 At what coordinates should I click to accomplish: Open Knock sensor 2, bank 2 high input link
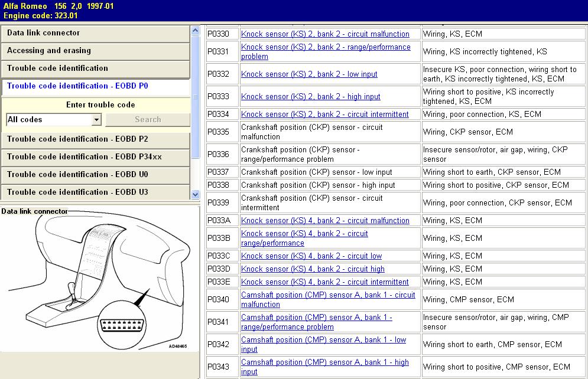(x=310, y=97)
